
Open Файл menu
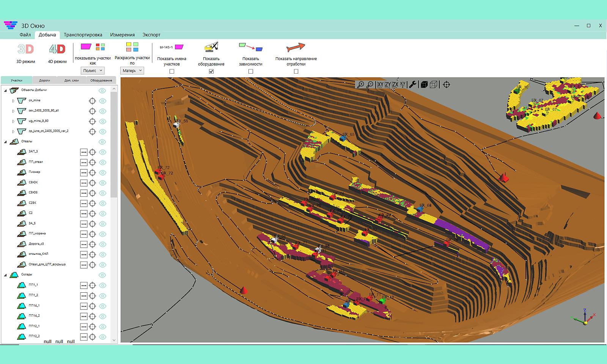click(25, 35)
